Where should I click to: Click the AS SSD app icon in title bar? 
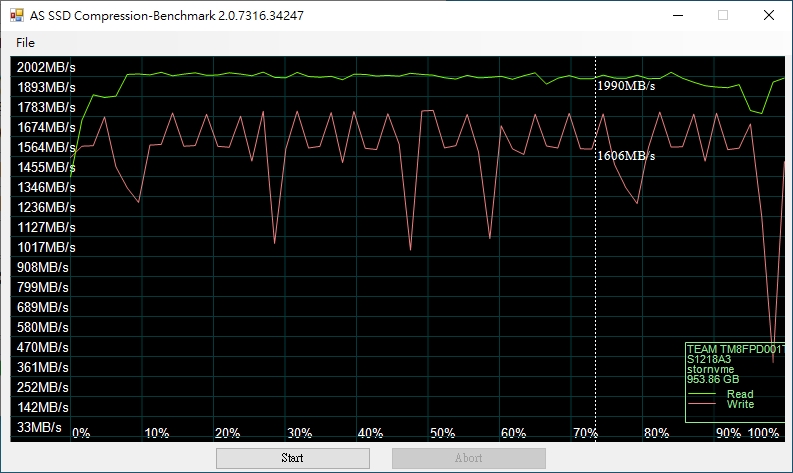(x=17, y=15)
